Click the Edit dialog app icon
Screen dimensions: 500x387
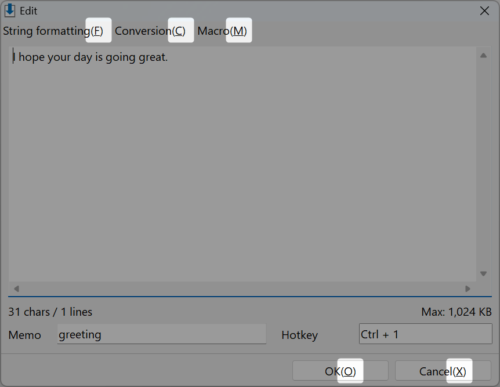10,10
